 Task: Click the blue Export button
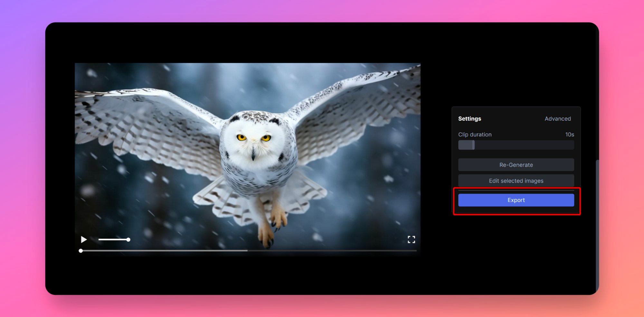516,200
